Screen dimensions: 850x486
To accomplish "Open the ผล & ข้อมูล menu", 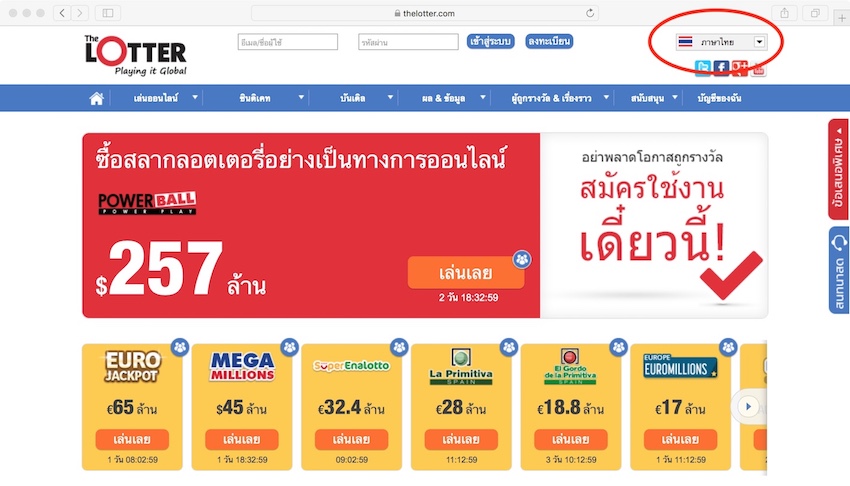I will [x=443, y=98].
